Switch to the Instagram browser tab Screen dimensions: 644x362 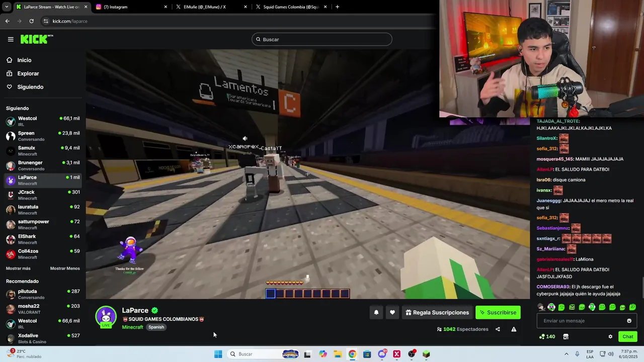tap(132, 7)
